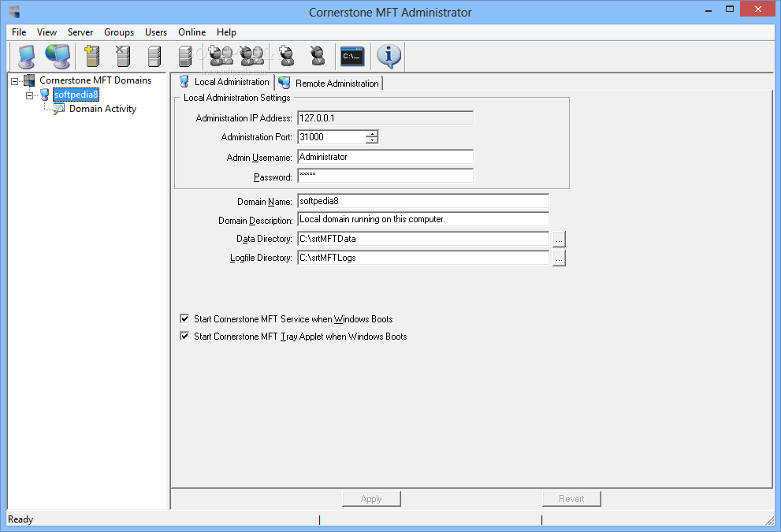The height and width of the screenshot is (532, 781).
Task: Click the Administration IP Address field
Action: click(x=385, y=118)
